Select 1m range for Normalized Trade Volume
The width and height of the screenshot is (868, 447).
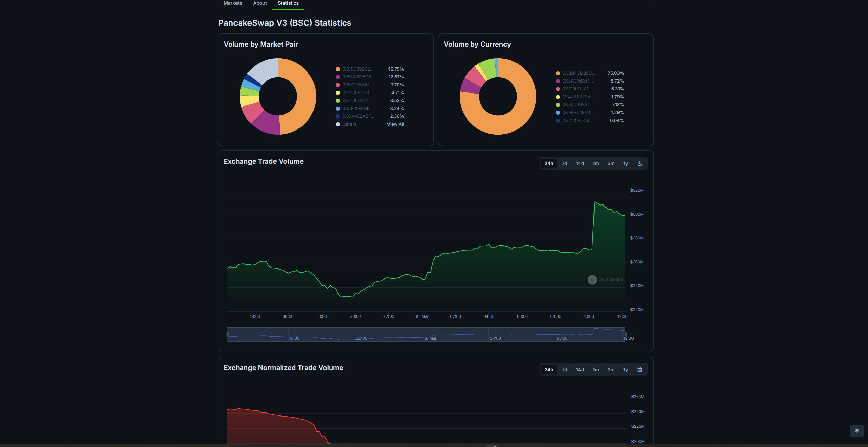[596, 370]
